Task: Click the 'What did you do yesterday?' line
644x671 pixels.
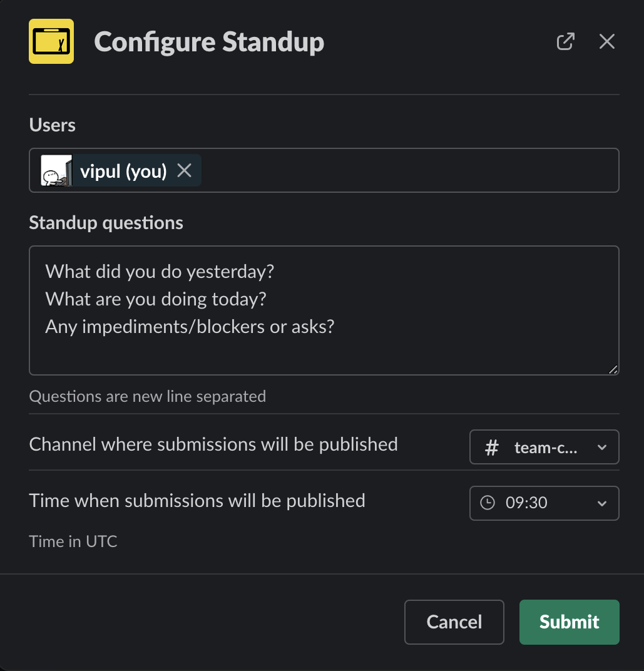Action: [160, 272]
